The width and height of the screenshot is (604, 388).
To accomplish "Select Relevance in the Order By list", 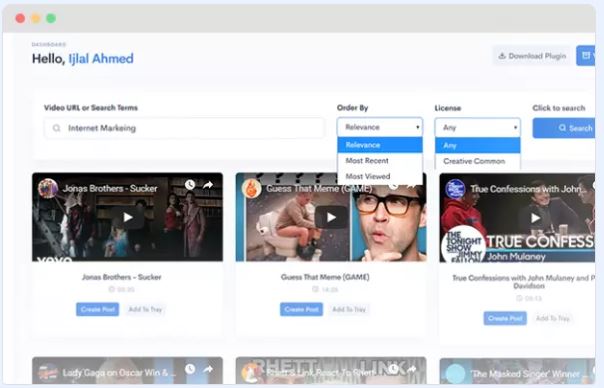I will (380, 145).
